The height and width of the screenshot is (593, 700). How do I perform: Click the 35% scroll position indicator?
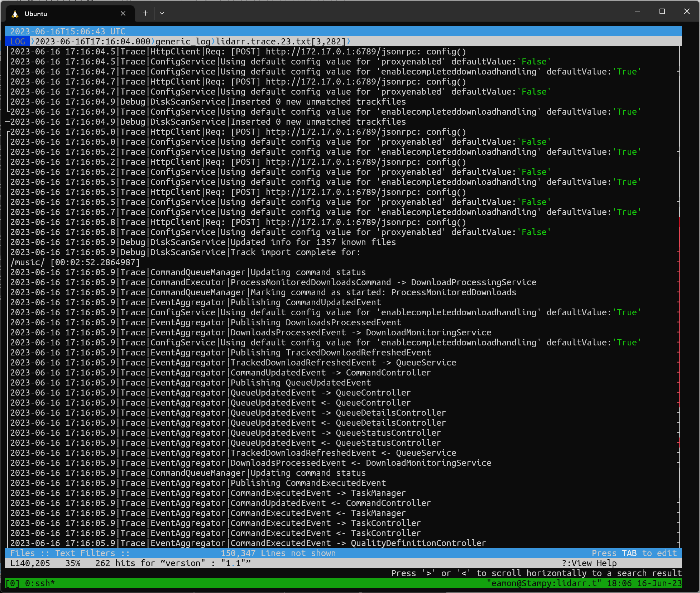[73, 563]
